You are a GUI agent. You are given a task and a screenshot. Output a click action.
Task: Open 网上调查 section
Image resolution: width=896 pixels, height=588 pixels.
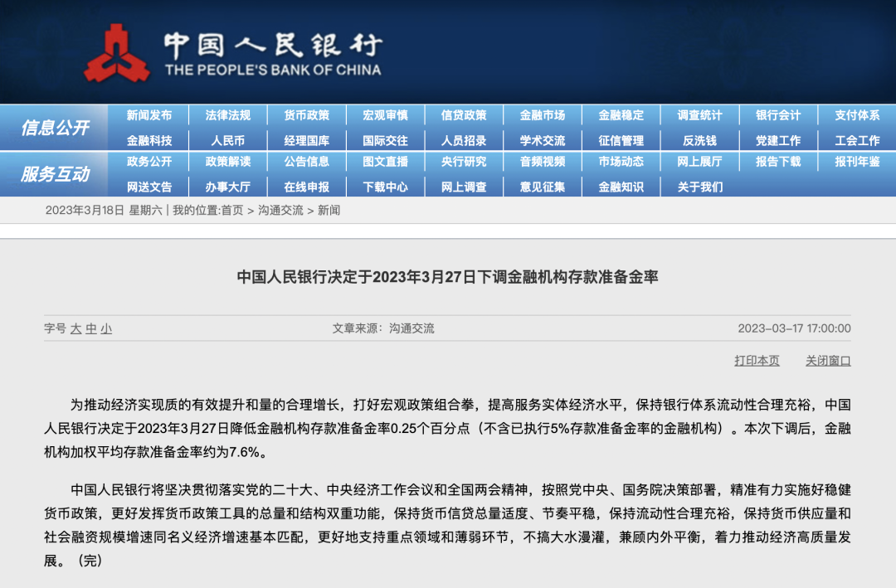[x=464, y=187]
